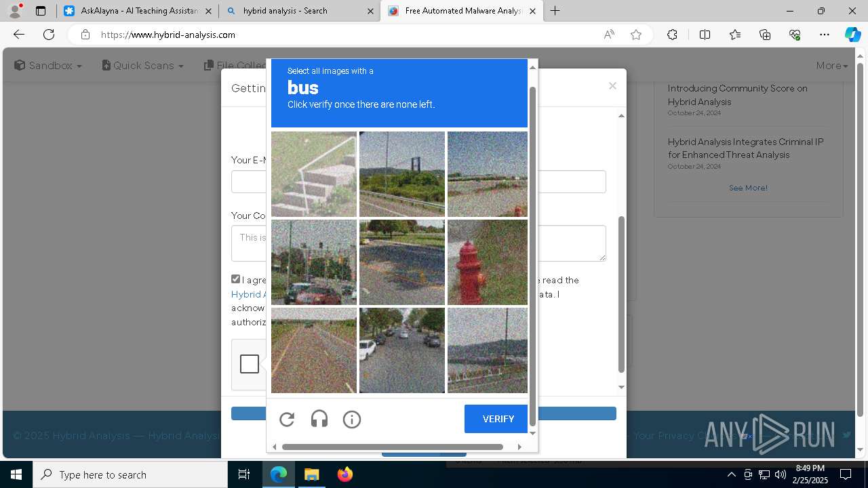Open the File Collections menu item
The width and height of the screenshot is (868, 488).
[x=235, y=65]
